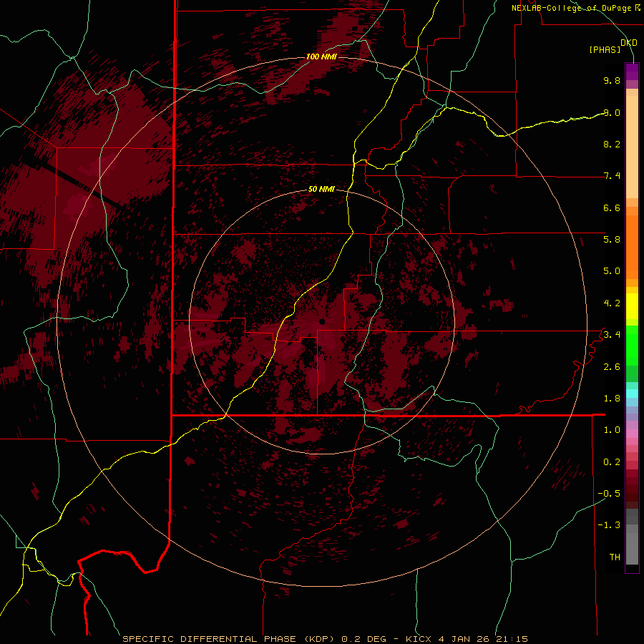Click the pink band near 1.0 on the color bar

[632, 434]
